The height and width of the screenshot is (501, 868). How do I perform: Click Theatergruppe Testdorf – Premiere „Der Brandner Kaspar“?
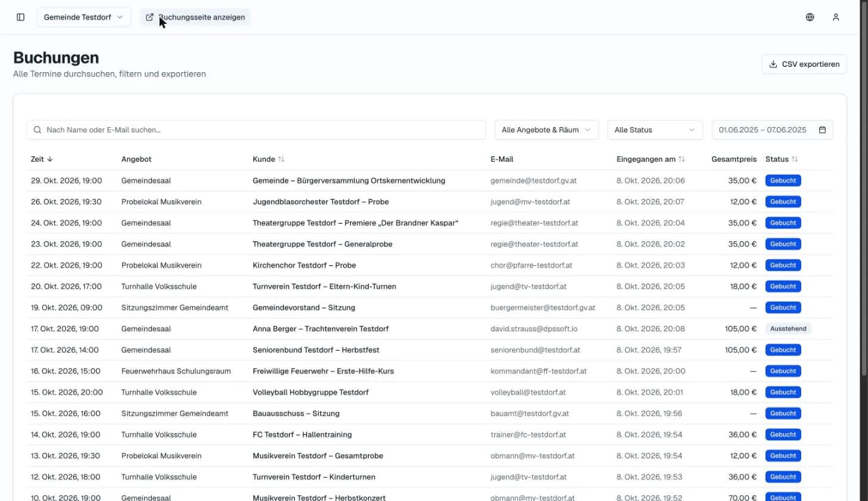point(355,223)
